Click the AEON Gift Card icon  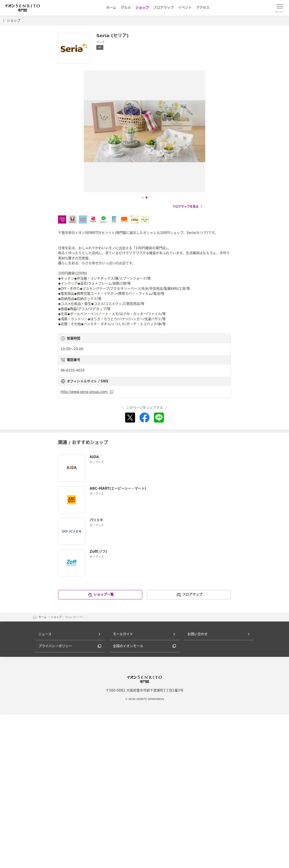[x=124, y=219]
